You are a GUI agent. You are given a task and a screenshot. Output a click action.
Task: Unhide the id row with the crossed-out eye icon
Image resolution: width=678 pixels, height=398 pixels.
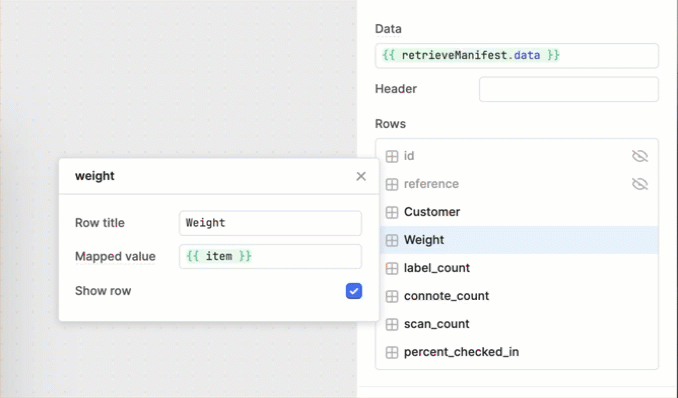[x=640, y=156]
